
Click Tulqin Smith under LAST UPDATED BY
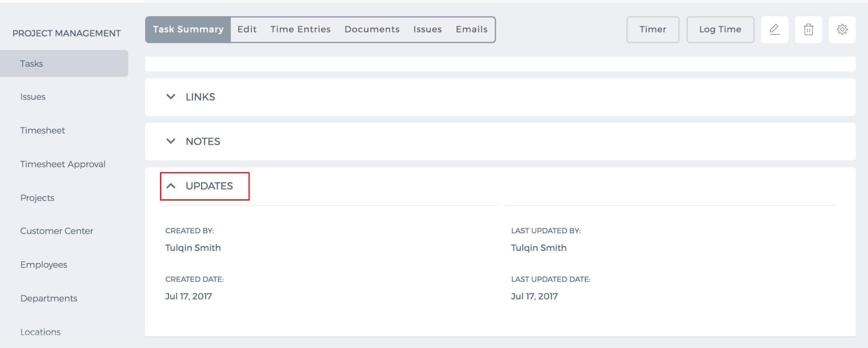coord(539,248)
